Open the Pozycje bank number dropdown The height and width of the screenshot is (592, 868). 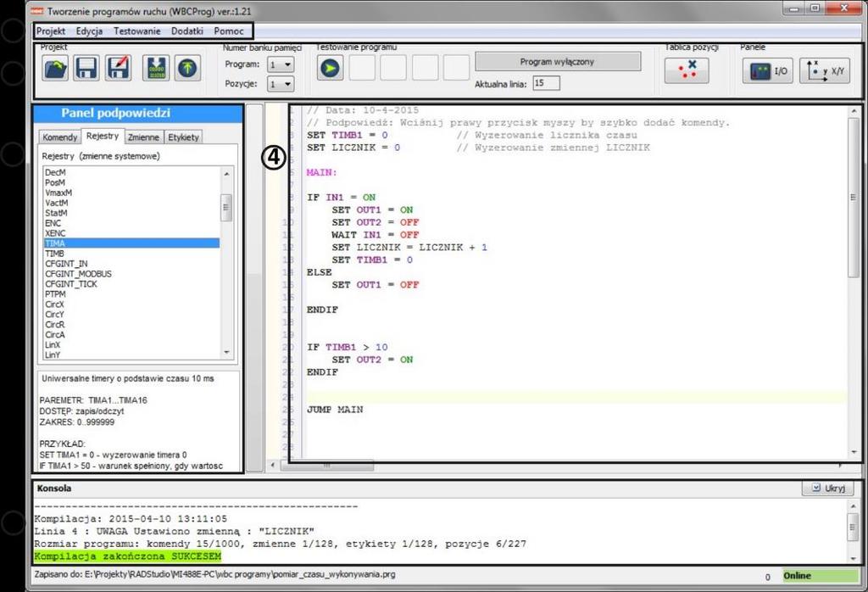pos(281,84)
